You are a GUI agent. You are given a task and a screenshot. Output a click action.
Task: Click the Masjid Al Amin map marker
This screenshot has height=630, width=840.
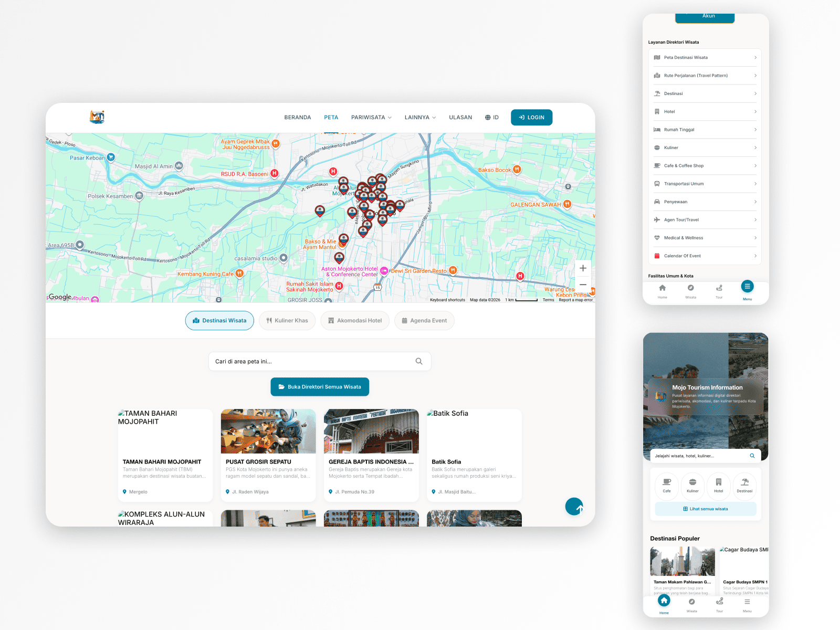click(179, 166)
